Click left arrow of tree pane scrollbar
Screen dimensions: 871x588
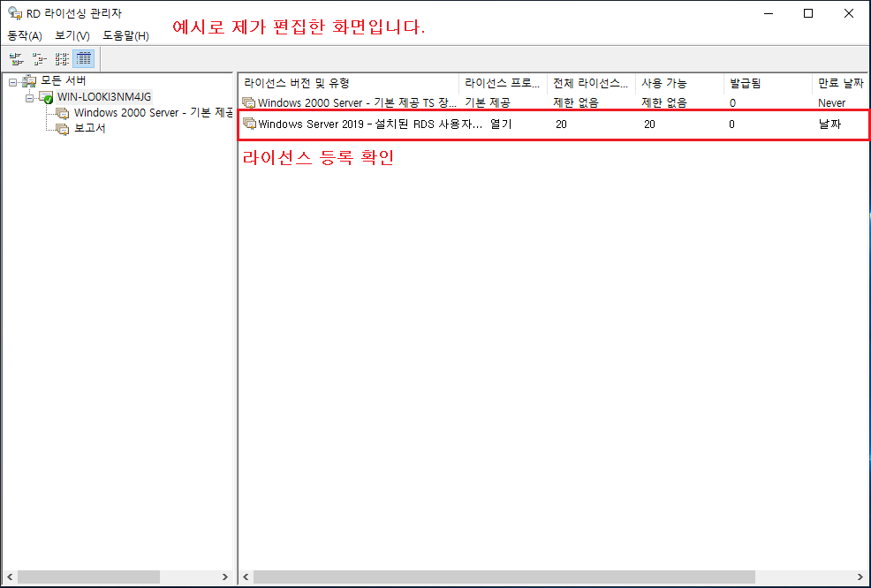click(x=10, y=577)
